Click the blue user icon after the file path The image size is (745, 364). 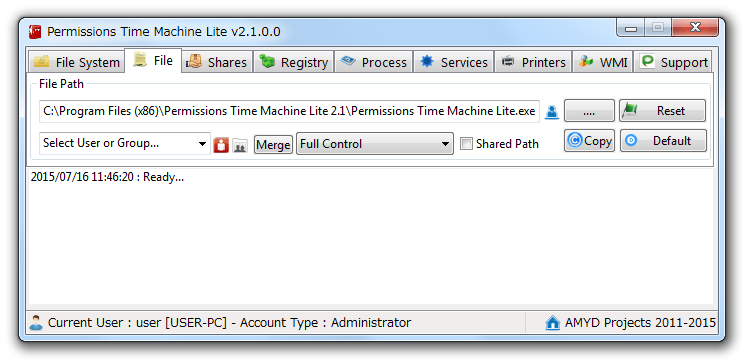(x=552, y=112)
